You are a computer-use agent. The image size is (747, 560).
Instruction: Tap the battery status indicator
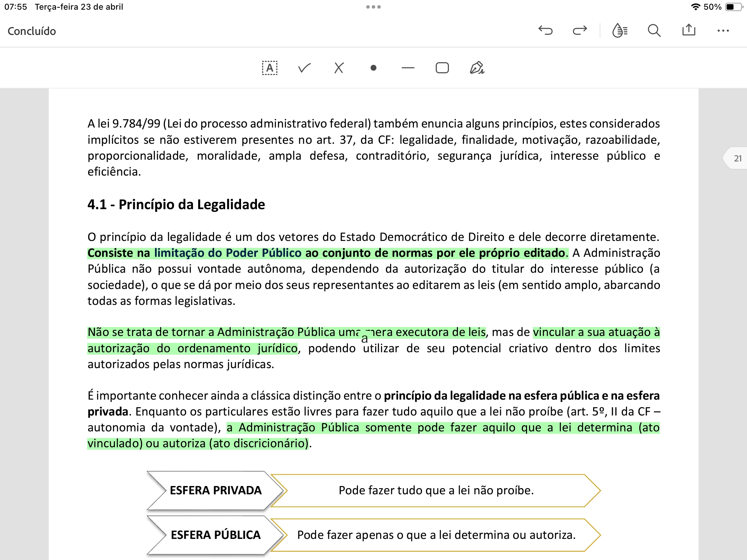[x=734, y=7]
